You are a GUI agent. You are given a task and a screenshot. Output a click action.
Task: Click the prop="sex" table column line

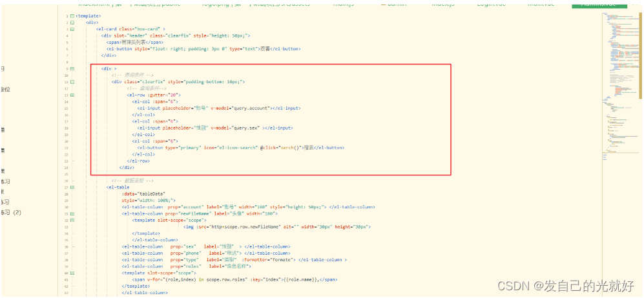coord(206,247)
